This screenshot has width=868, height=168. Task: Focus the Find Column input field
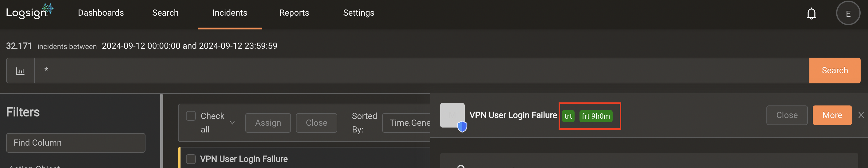[76, 143]
